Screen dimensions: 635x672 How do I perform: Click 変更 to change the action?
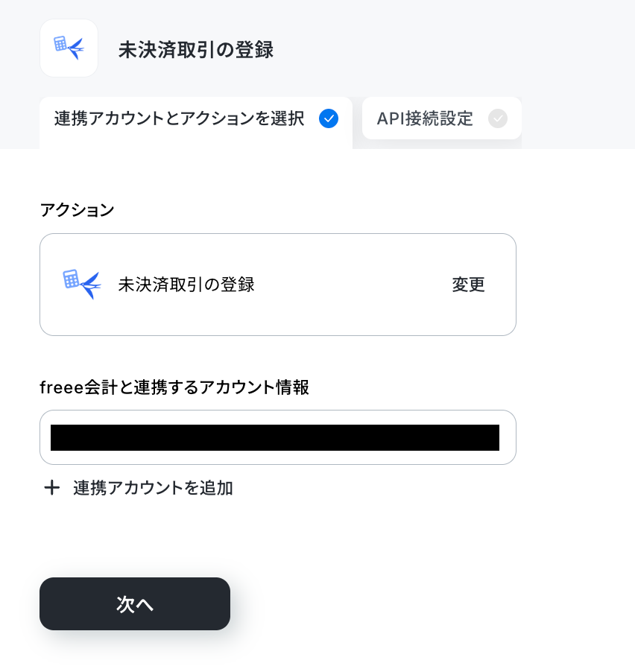(468, 285)
